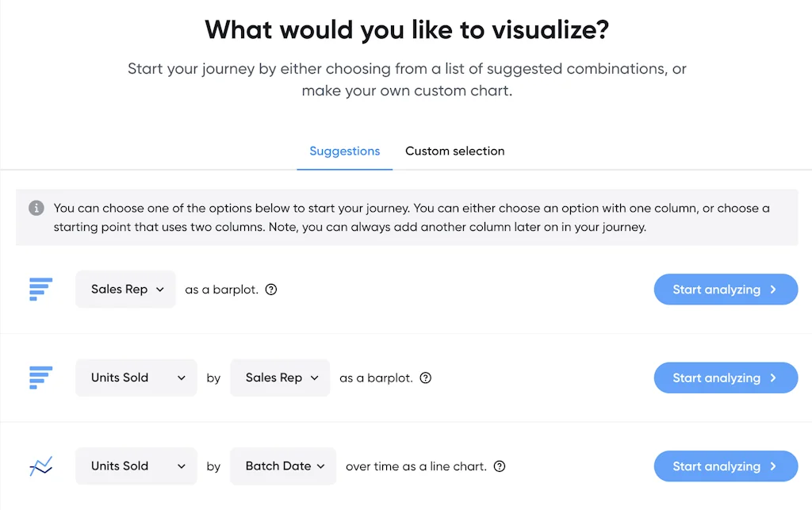
Task: Click the question mark next to second barplot suggestion
Action: click(425, 378)
